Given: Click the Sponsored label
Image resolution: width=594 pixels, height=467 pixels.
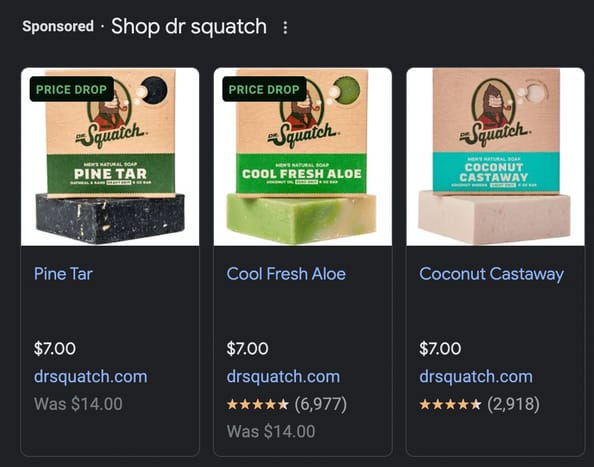Looking at the screenshot, I should click(x=58, y=27).
